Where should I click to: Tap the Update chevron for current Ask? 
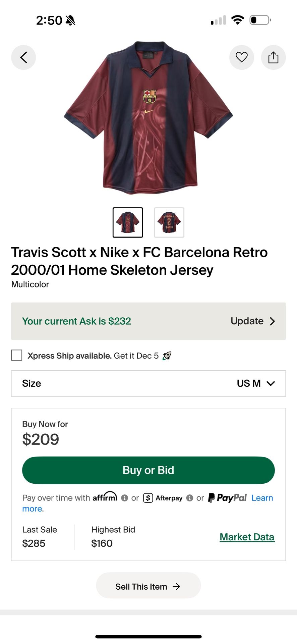pos(273,321)
